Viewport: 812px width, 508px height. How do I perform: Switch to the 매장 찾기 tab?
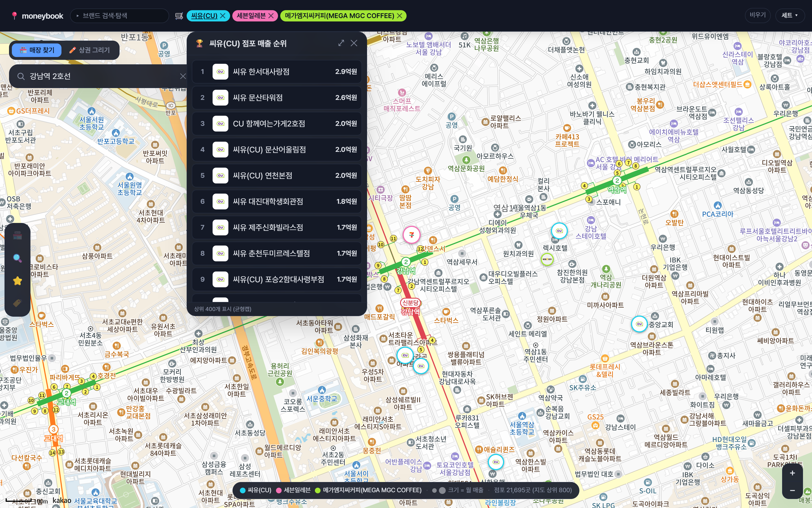(x=37, y=50)
